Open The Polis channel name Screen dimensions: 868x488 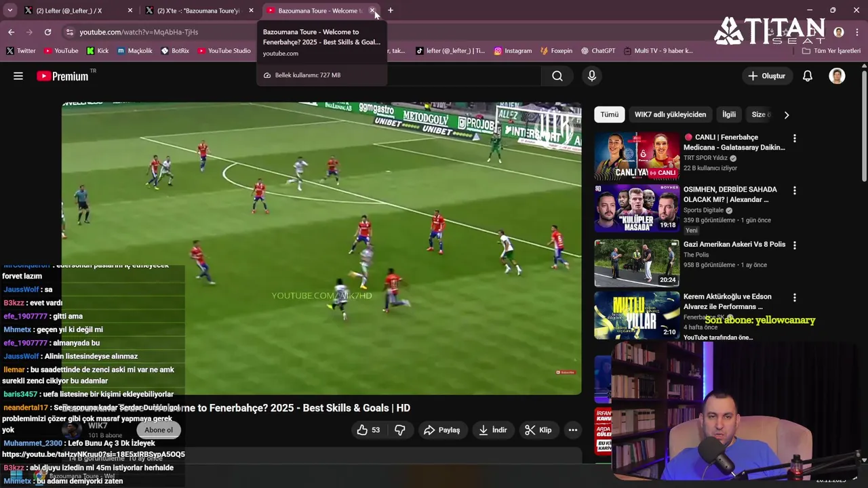coord(696,255)
